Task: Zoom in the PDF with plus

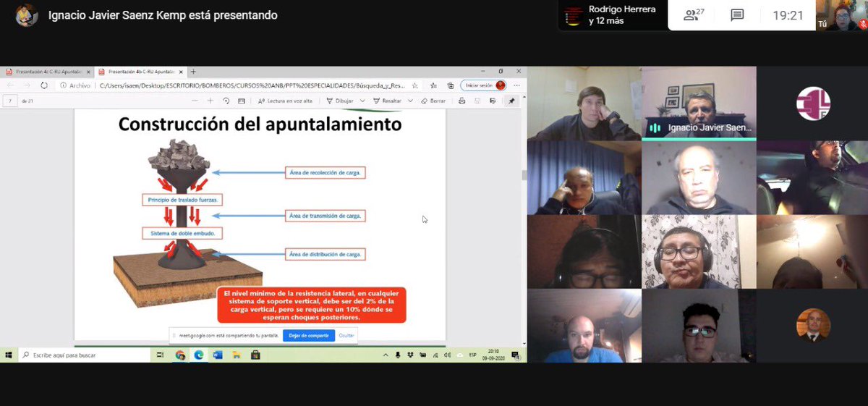Action: [210, 101]
